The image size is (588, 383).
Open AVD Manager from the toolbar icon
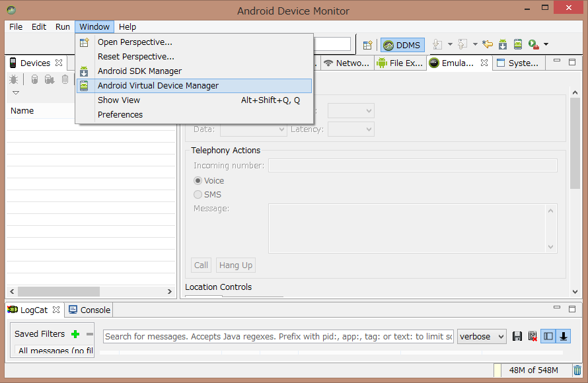518,44
